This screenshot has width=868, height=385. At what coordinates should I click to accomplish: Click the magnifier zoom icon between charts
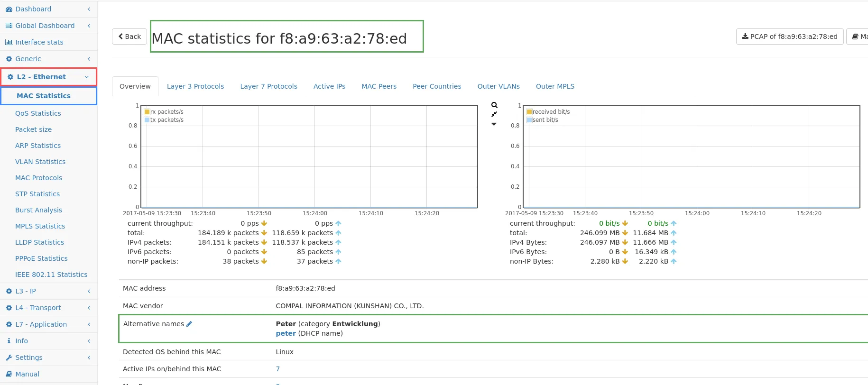coord(494,105)
